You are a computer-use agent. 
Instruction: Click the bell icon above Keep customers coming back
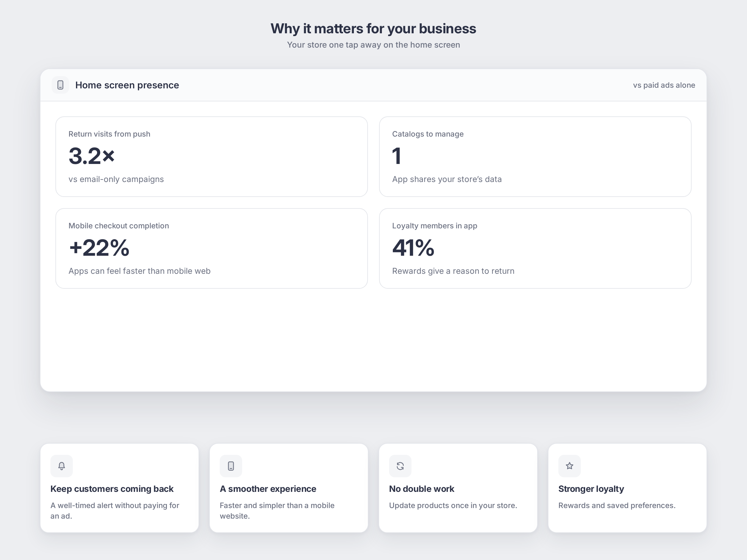click(x=61, y=466)
